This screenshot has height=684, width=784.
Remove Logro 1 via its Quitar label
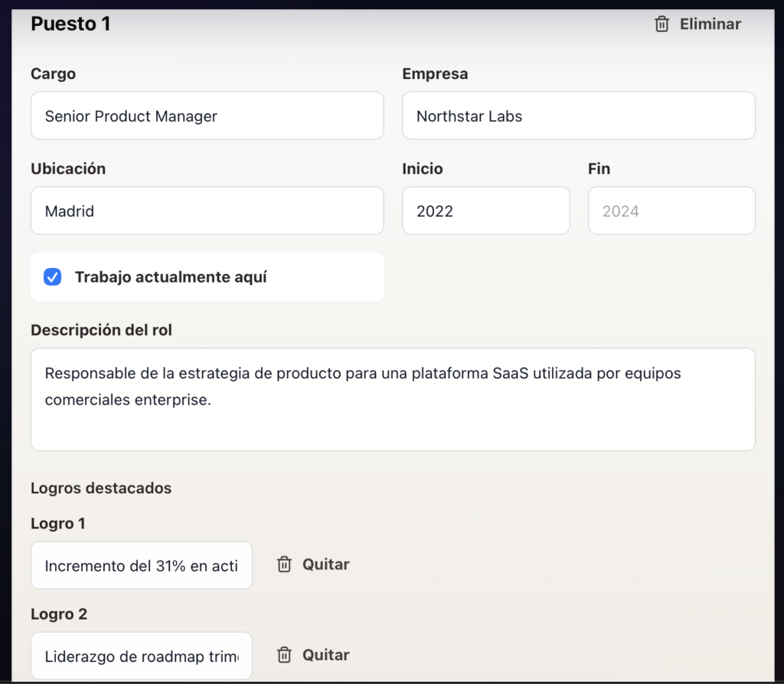click(325, 565)
